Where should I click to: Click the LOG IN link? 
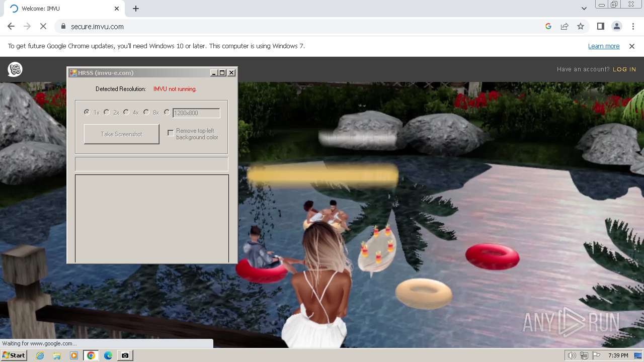point(624,69)
